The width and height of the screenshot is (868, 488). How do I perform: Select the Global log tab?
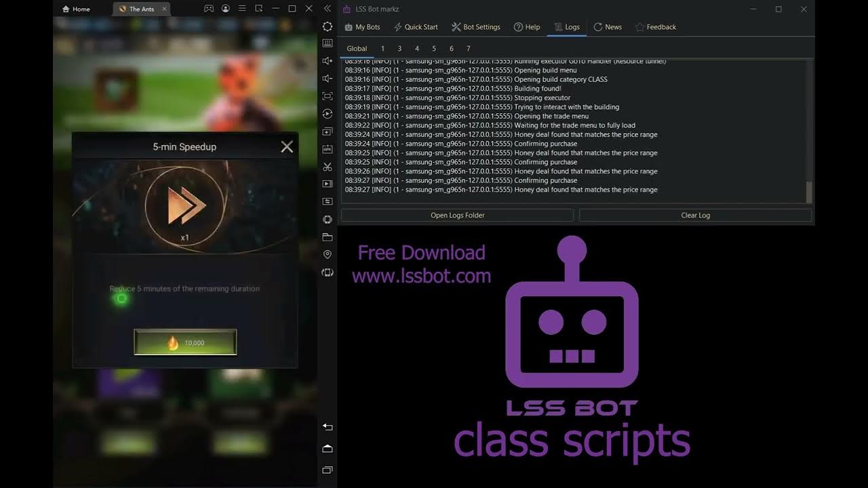[357, 48]
